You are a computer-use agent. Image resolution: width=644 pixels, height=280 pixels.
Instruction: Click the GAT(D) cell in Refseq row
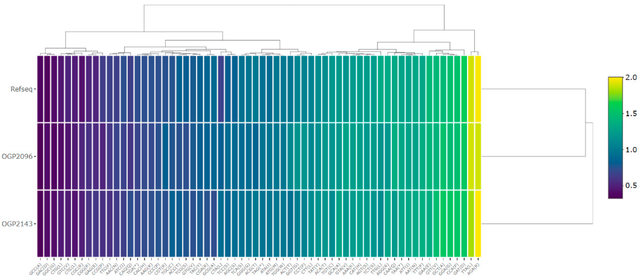pos(464,89)
